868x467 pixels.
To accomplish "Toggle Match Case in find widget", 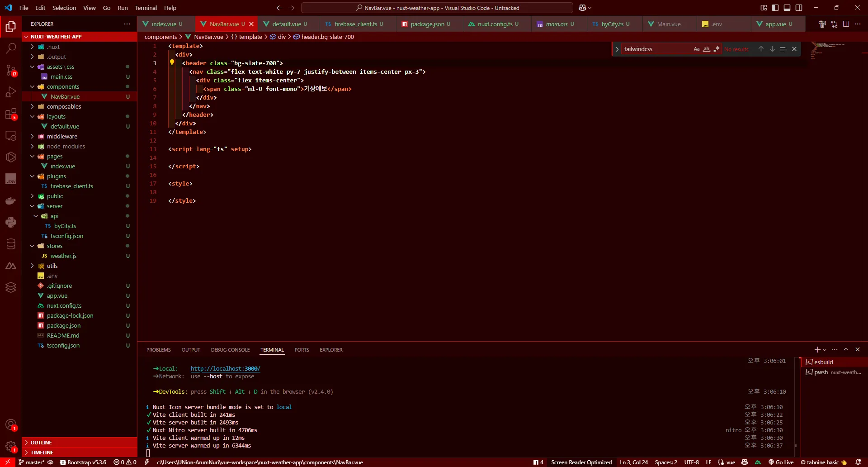I will coord(697,49).
